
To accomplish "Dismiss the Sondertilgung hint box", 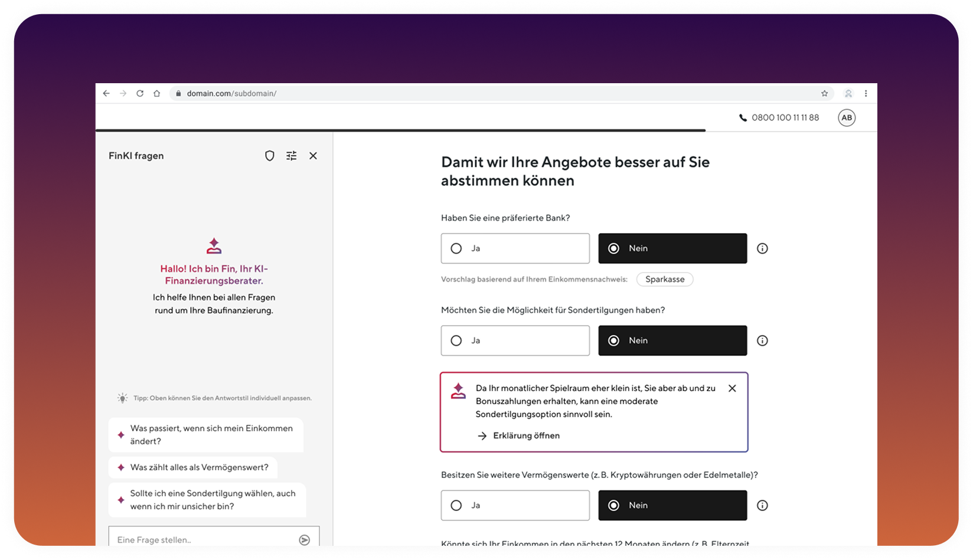I will click(x=732, y=388).
